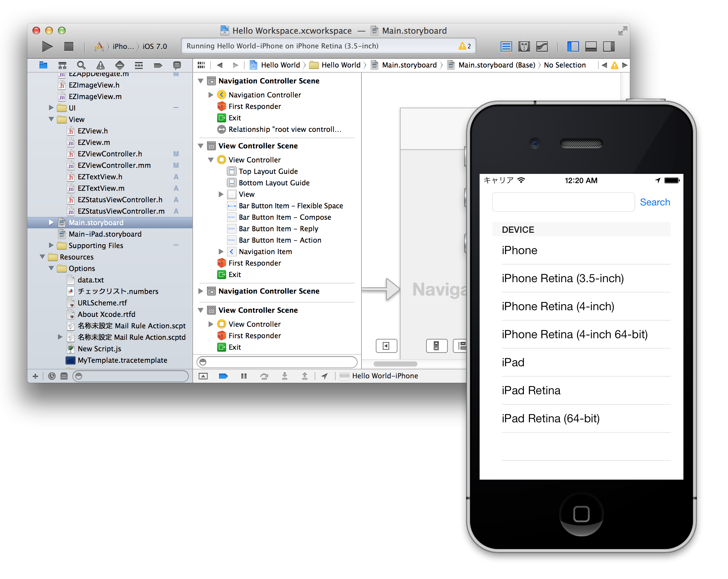Click the warning count badge in activity viewer
This screenshot has height=579, width=728.
pyautogui.click(x=465, y=46)
